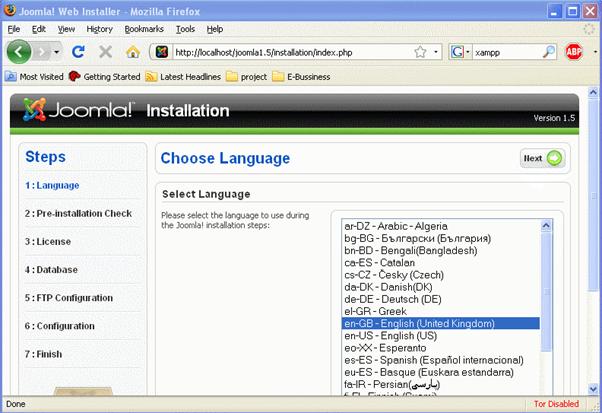Select en-GB - English (United Kingdom)
This screenshot has width=602, height=413.
[441, 324]
